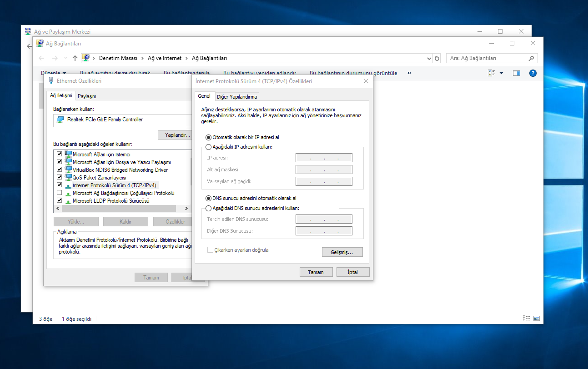The height and width of the screenshot is (369, 588).
Task: Switch to Paylaşım tab
Action: coord(87,96)
